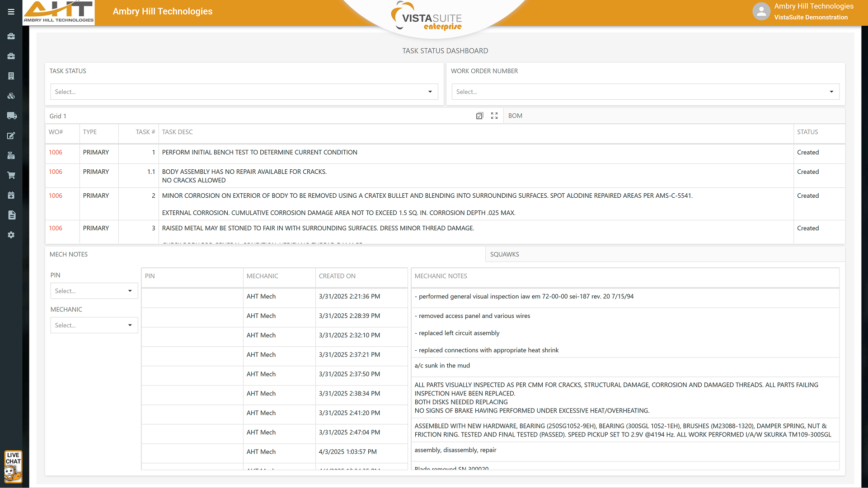The image size is (868, 488).
Task: Click the cash register sidebar icon
Action: pyautogui.click(x=11, y=155)
